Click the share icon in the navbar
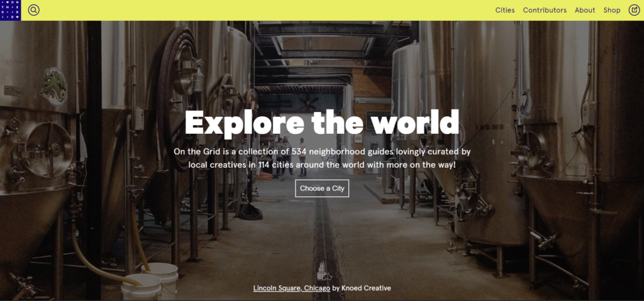The width and height of the screenshot is (644, 301). [634, 10]
